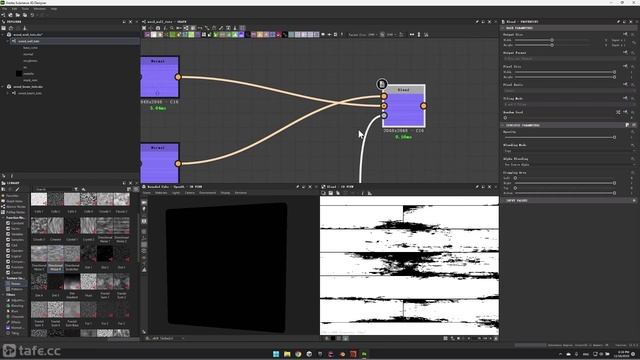Click the save image icon in 2D view
This screenshot has width=640, height=360.
331,193
